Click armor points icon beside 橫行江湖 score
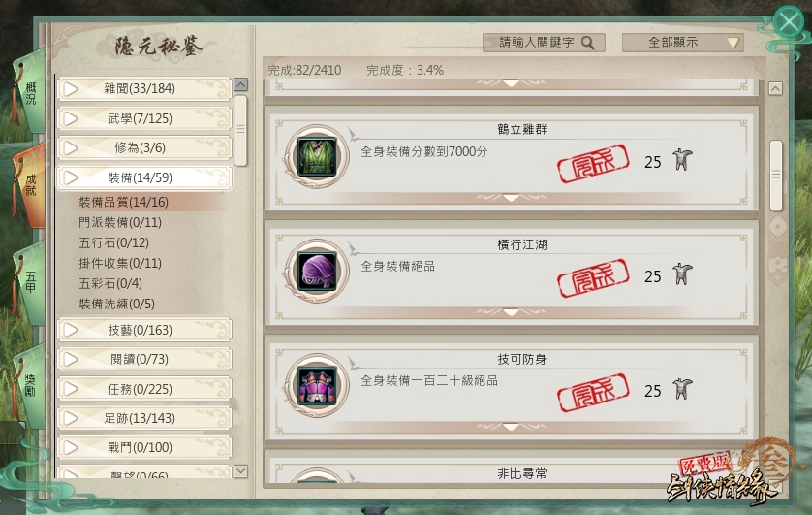This screenshot has height=515, width=812. click(682, 274)
